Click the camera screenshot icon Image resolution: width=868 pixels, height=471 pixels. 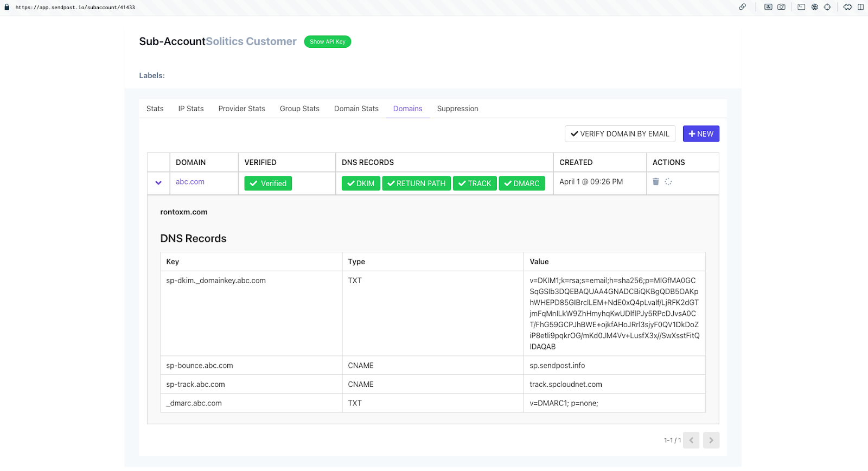tap(781, 7)
